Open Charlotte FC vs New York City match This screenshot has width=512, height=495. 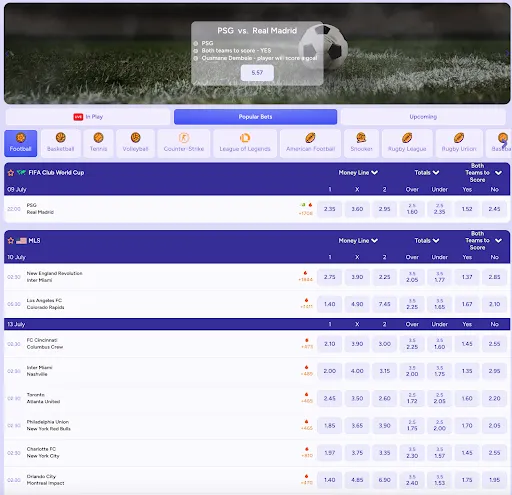click(x=43, y=453)
